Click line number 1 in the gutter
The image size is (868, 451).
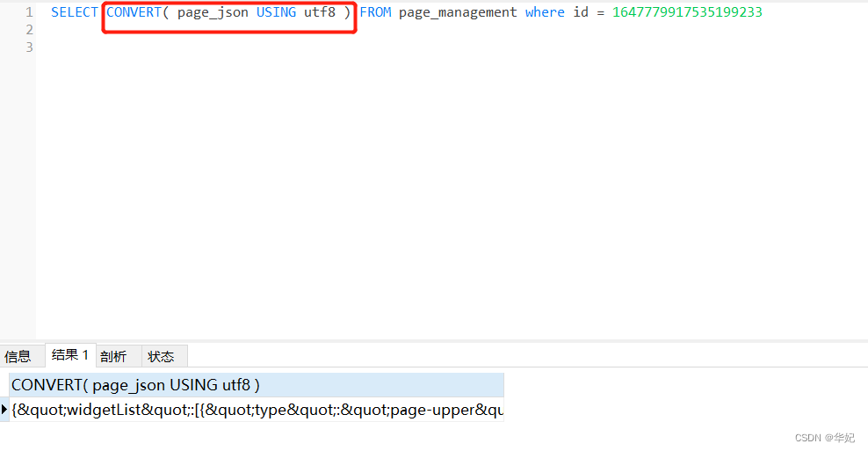point(29,12)
